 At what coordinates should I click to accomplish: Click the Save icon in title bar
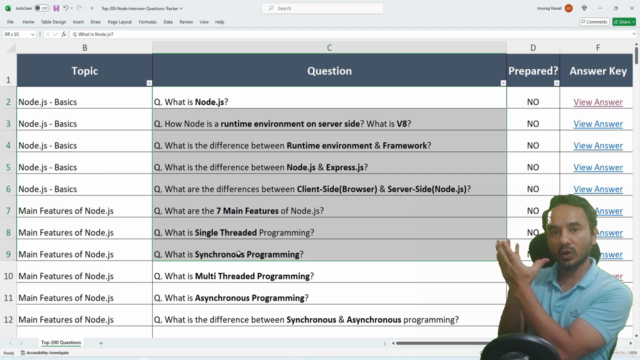[56, 8]
